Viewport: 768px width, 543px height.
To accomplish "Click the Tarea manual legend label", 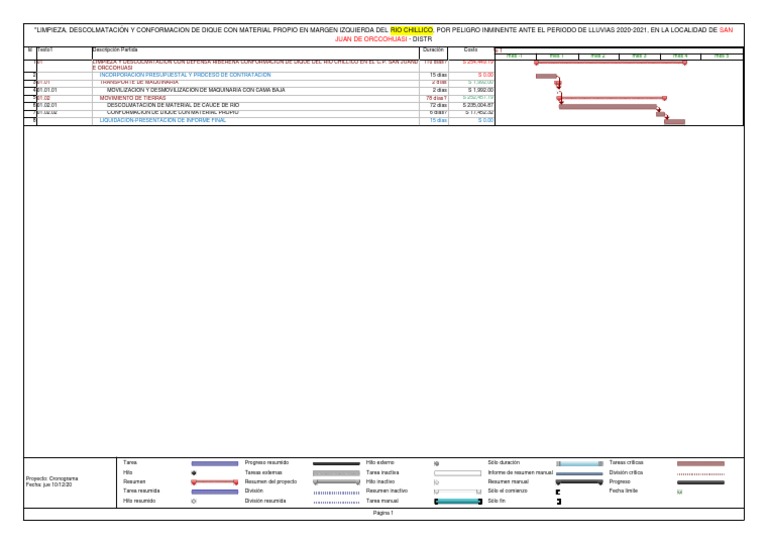I will point(382,501).
